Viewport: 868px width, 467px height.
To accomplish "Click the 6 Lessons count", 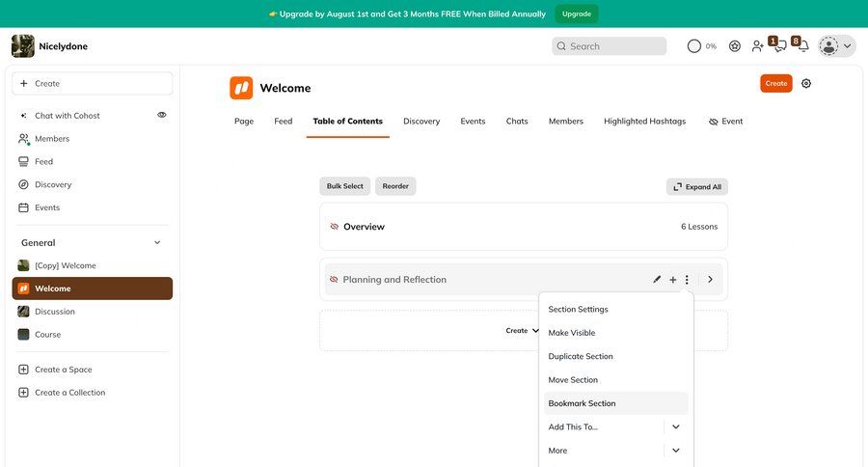I will click(699, 227).
